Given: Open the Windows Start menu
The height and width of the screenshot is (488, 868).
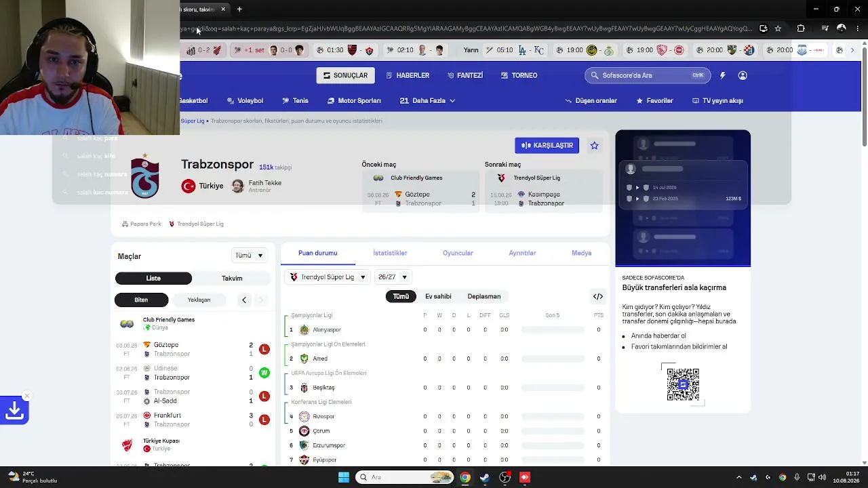Looking at the screenshot, I should pos(344,477).
